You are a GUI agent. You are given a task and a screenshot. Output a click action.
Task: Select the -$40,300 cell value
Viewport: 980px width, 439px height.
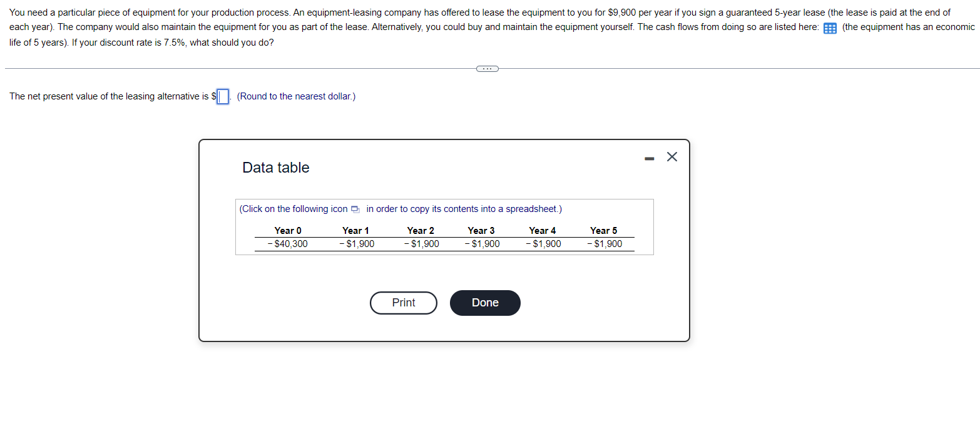[288, 244]
